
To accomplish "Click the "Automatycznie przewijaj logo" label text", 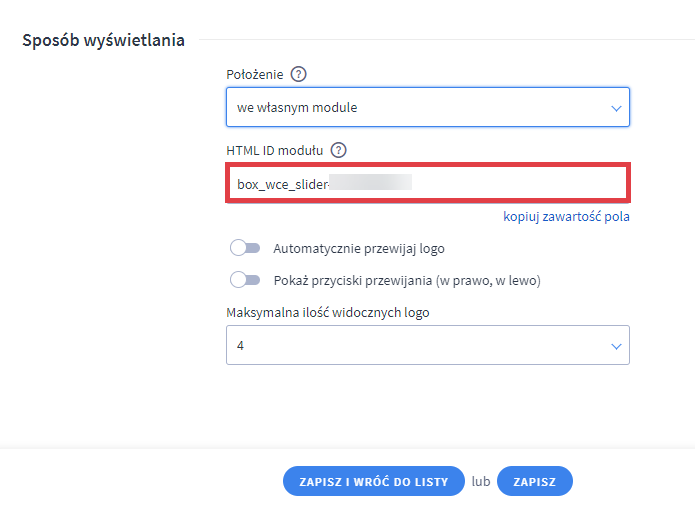I will (359, 248).
